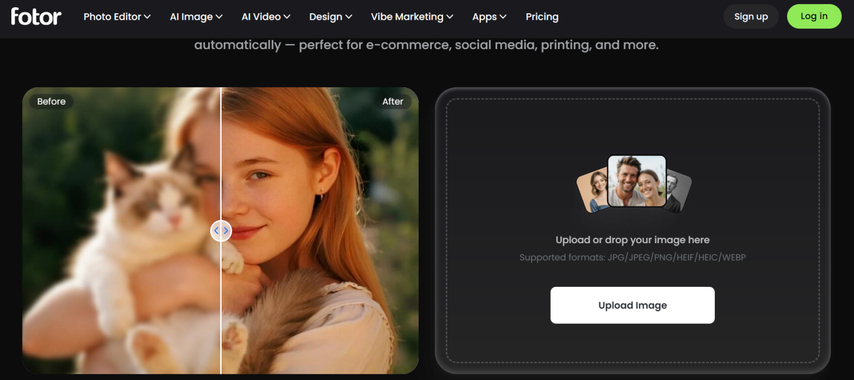
Task: Click the 'Upload or drop your image here' text
Action: 632,240
